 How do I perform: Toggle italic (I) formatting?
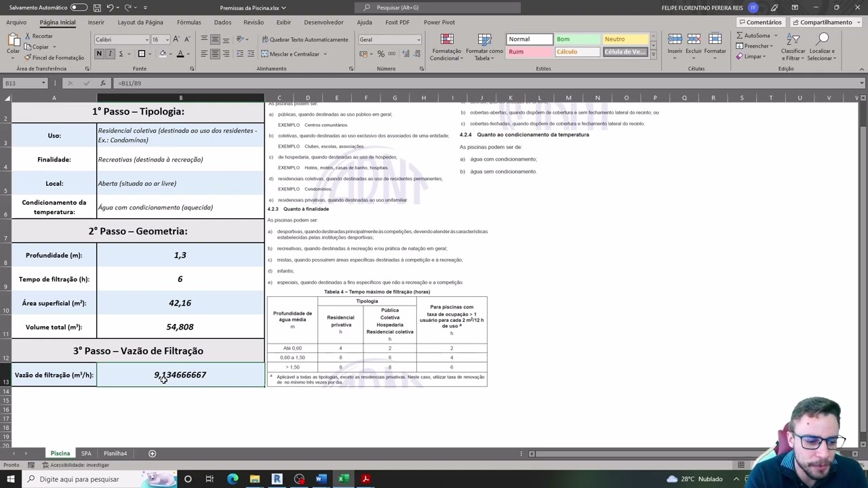pyautogui.click(x=110, y=54)
